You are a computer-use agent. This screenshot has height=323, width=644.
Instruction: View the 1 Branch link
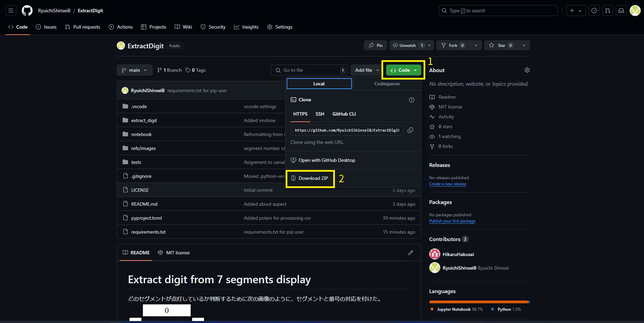(169, 70)
